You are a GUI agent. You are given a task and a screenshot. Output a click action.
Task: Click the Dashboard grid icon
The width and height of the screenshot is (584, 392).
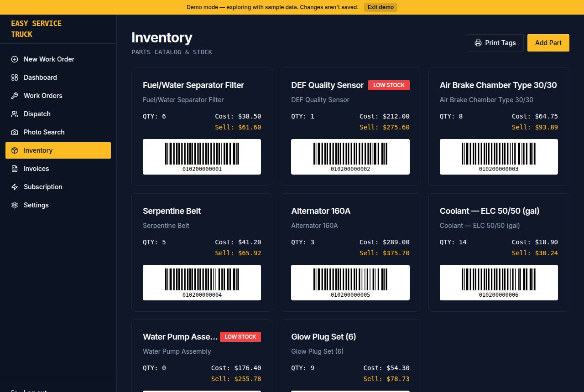15,77
